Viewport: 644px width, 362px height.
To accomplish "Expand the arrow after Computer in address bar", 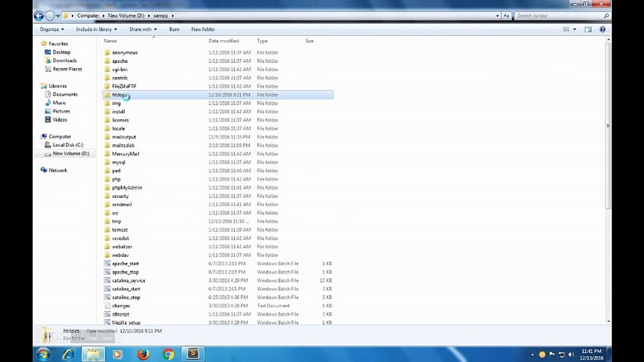I will point(104,16).
